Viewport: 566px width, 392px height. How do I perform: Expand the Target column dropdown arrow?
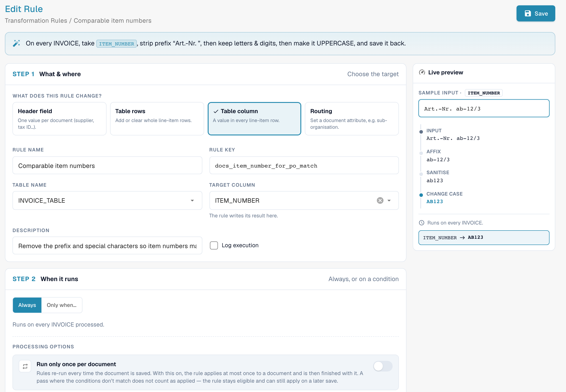click(389, 200)
